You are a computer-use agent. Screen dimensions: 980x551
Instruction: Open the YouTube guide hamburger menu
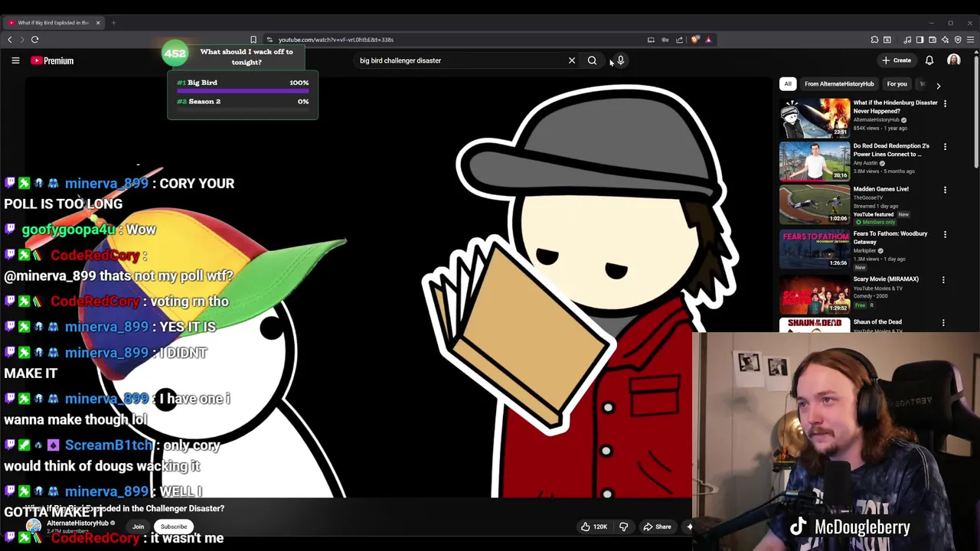point(15,60)
